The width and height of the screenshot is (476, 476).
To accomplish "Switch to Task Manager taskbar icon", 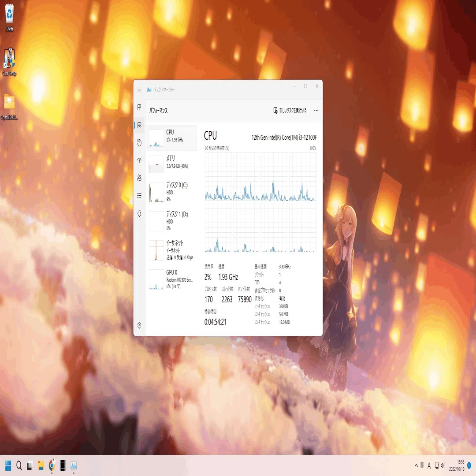I will [x=74, y=465].
